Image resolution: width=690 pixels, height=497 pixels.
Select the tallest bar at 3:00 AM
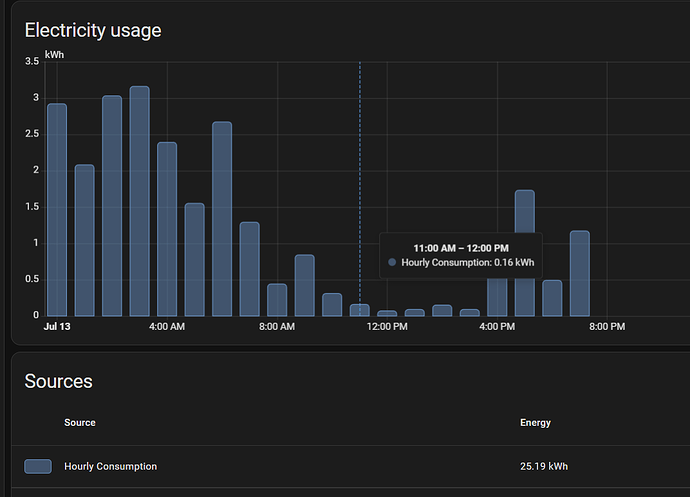[x=139, y=201]
